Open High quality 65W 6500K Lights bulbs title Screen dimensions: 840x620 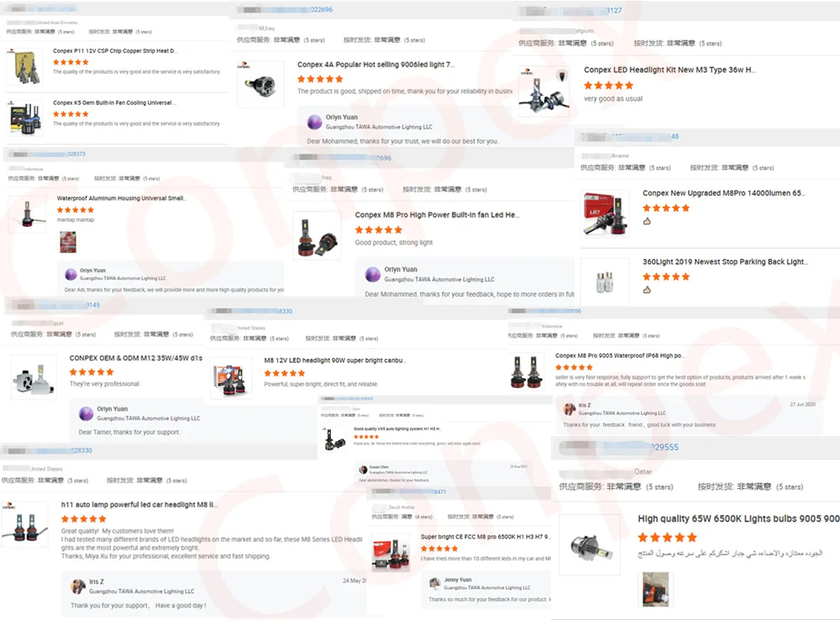(738, 518)
